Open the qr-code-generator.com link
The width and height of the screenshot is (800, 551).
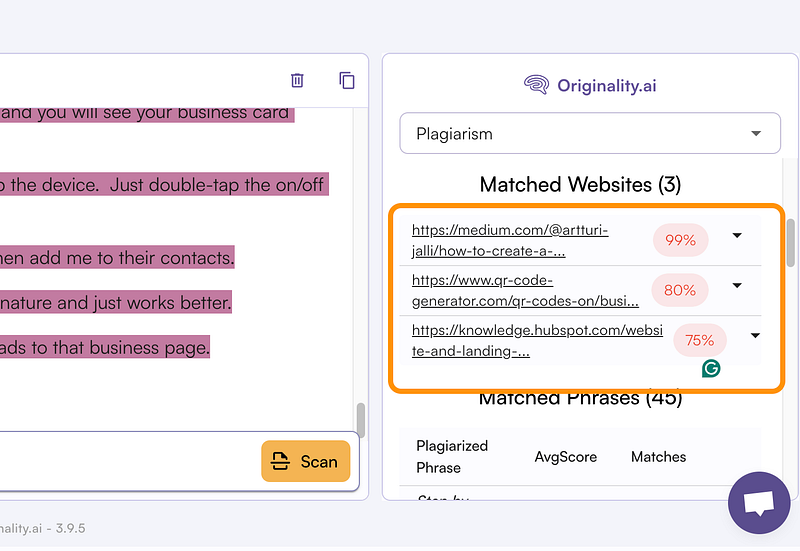[525, 290]
